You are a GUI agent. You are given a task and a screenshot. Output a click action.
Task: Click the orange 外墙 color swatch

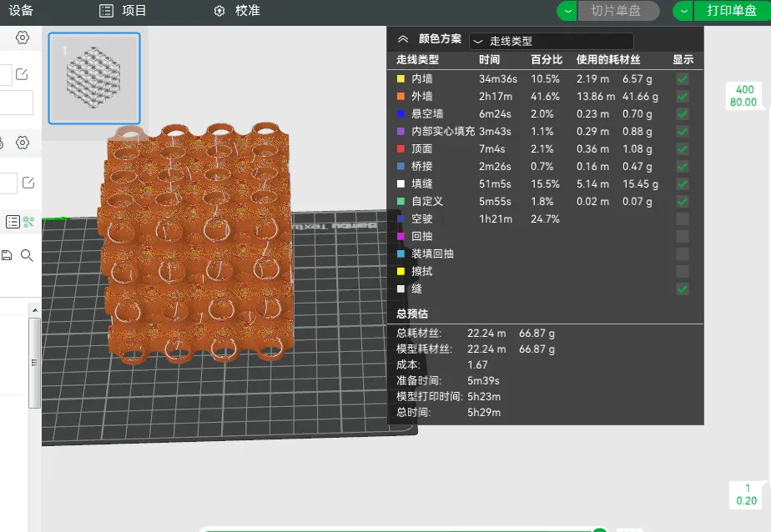[x=401, y=96]
